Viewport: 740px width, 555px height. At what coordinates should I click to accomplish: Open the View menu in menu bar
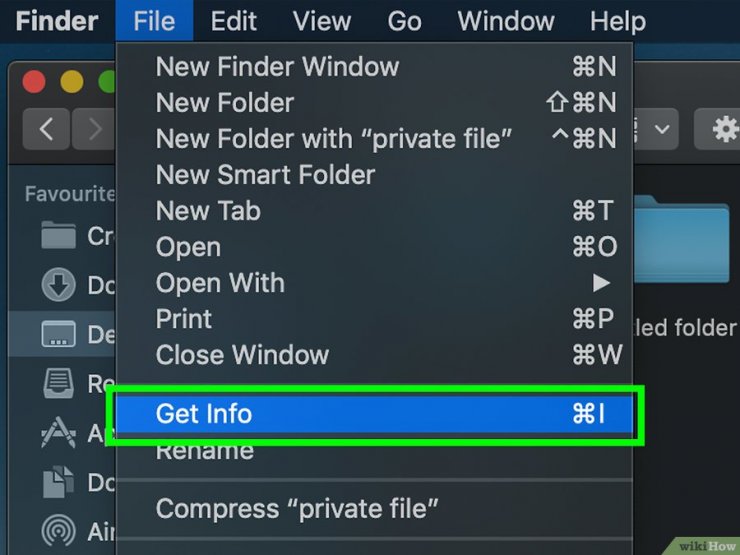tap(322, 21)
